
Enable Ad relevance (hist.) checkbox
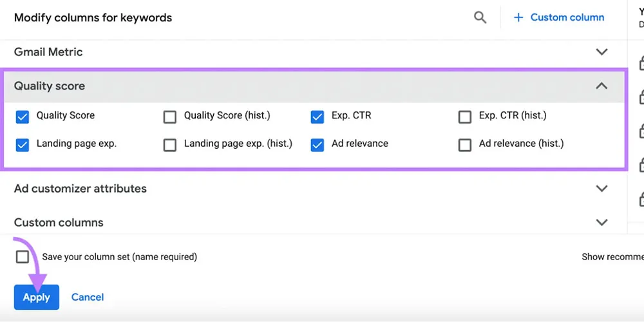464,145
